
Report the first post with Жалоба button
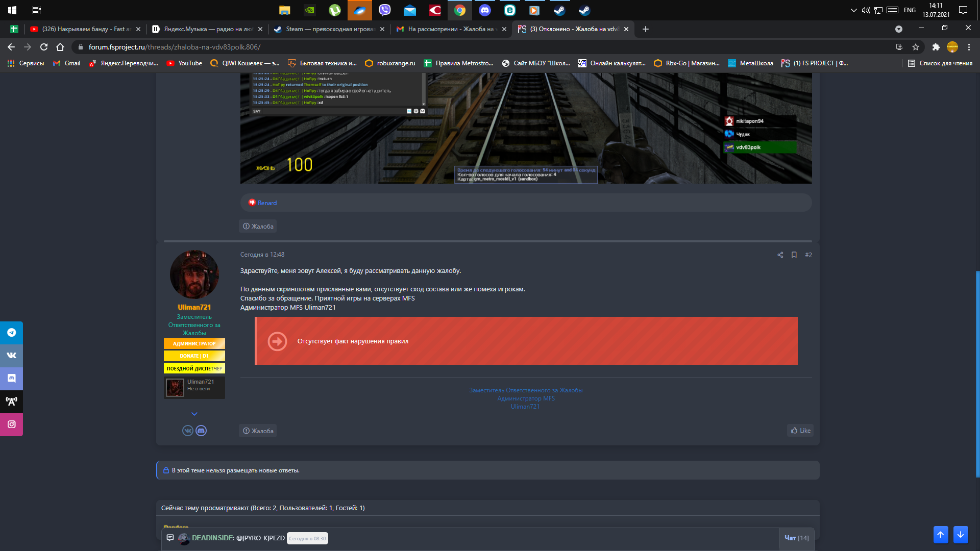tap(258, 226)
